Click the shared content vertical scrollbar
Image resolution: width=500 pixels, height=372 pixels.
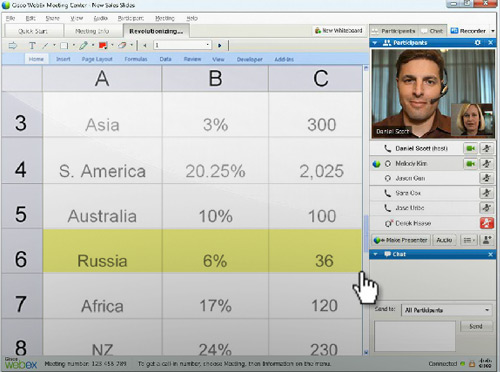pos(366,210)
